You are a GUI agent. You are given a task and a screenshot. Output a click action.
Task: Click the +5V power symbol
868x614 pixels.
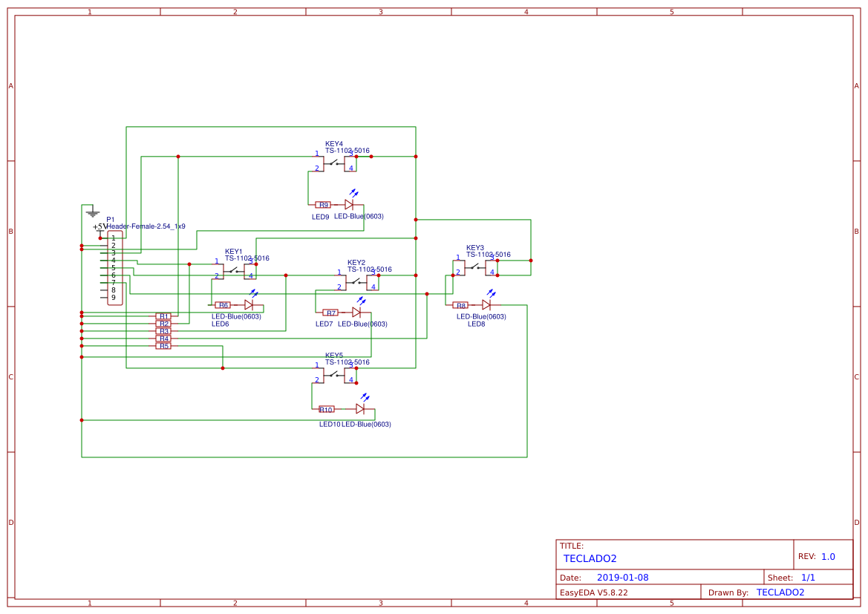click(99, 228)
